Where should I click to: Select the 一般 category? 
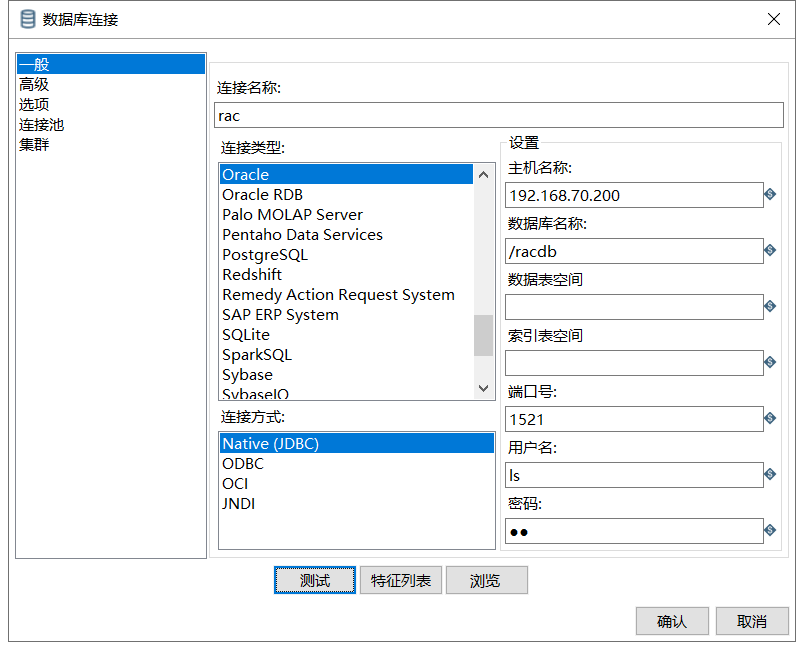(111, 65)
